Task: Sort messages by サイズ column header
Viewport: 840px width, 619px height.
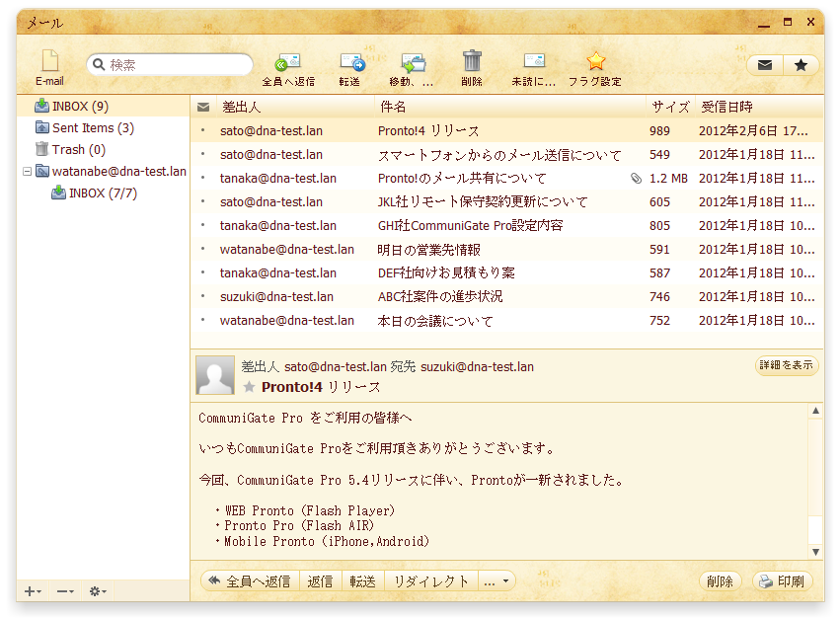Action: pyautogui.click(x=670, y=108)
